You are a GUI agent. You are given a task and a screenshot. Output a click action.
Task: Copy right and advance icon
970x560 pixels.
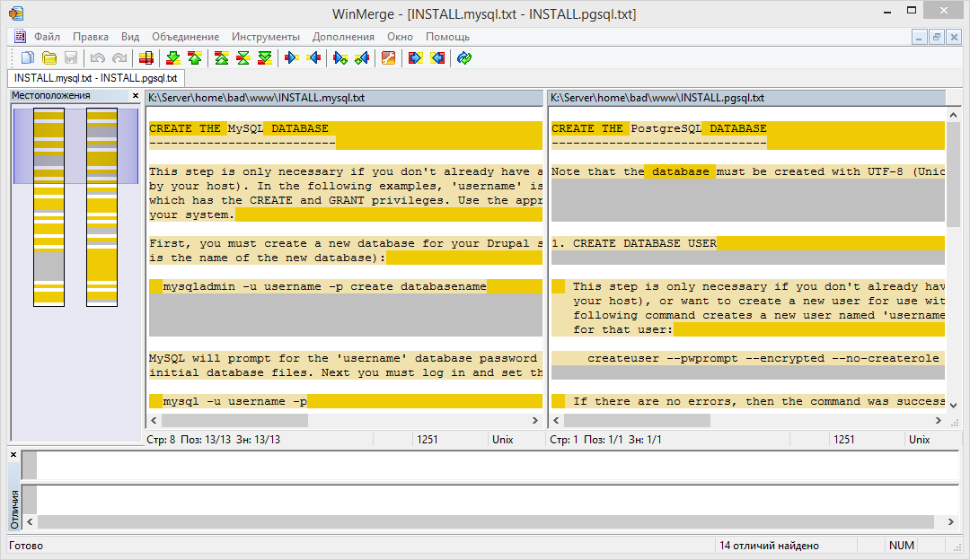tap(339, 58)
